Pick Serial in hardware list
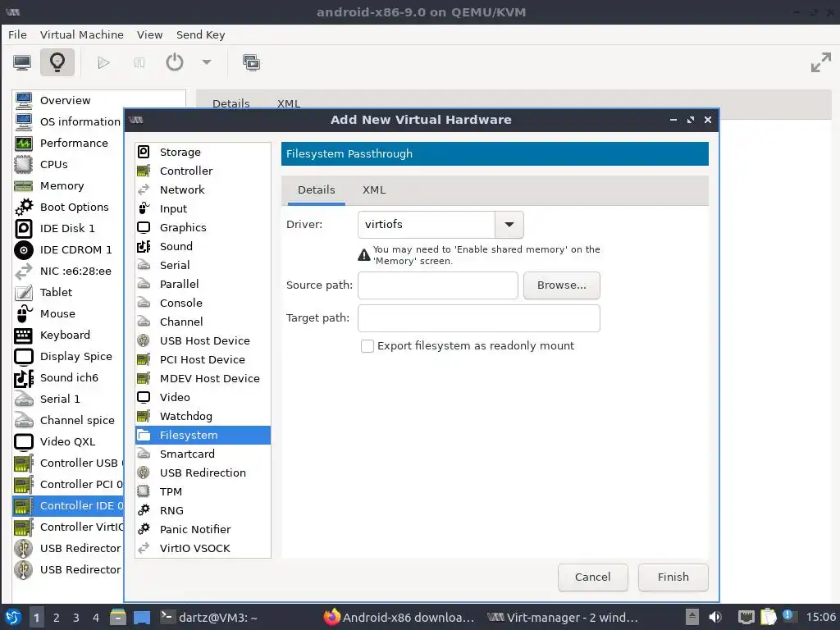The image size is (840, 630). [x=203, y=265]
